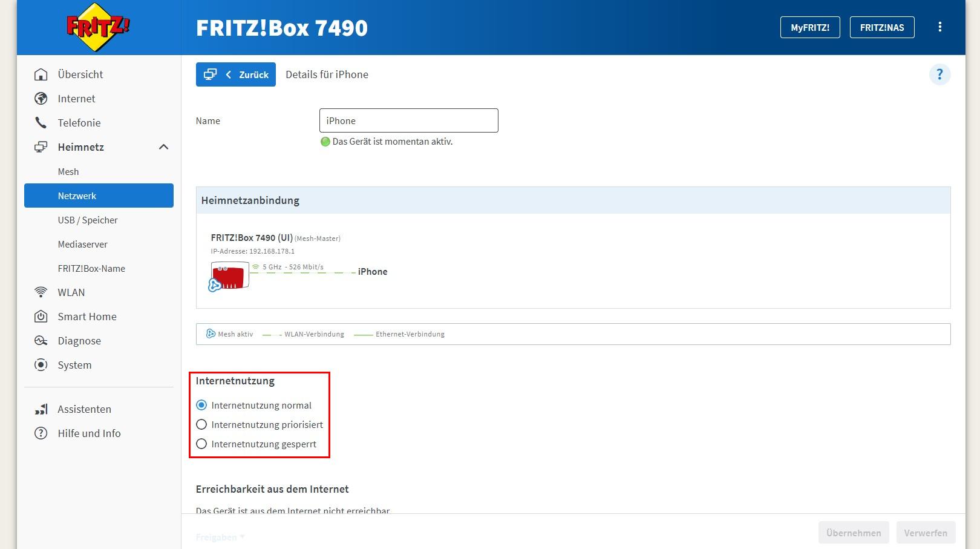Go back with the Zurück button
980x549 pixels.
(236, 74)
